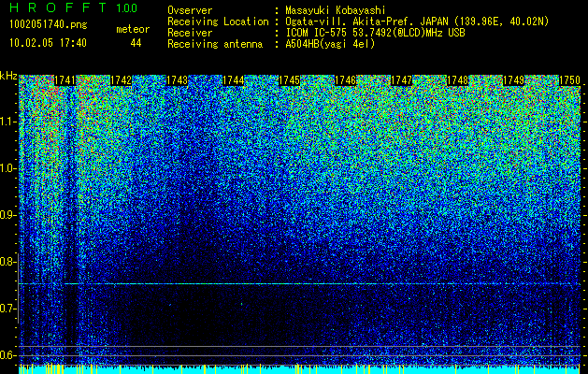
Task: Click the date stamp 10.02.05 17:40
Action: tap(48, 43)
